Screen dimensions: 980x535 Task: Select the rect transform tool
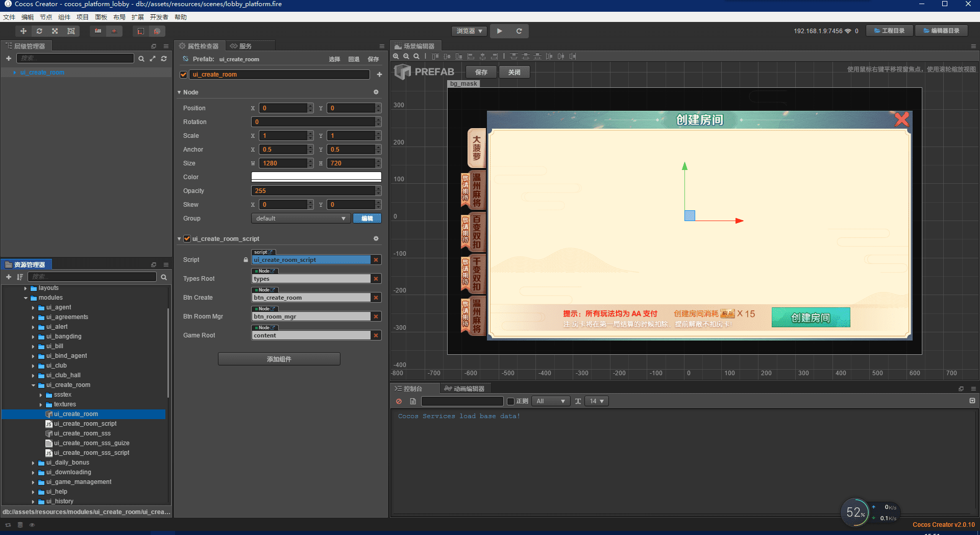71,31
